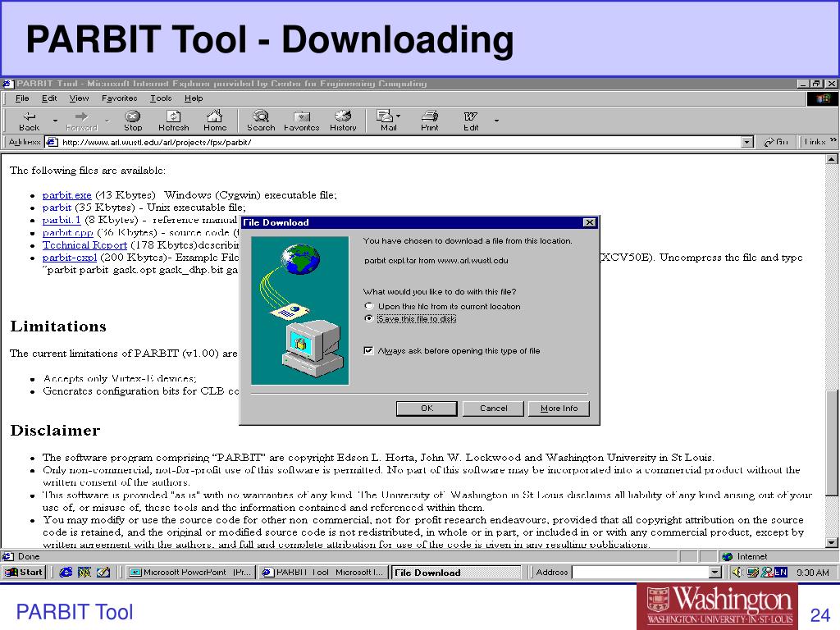Click the Back arrow toolbar icon

point(30,121)
